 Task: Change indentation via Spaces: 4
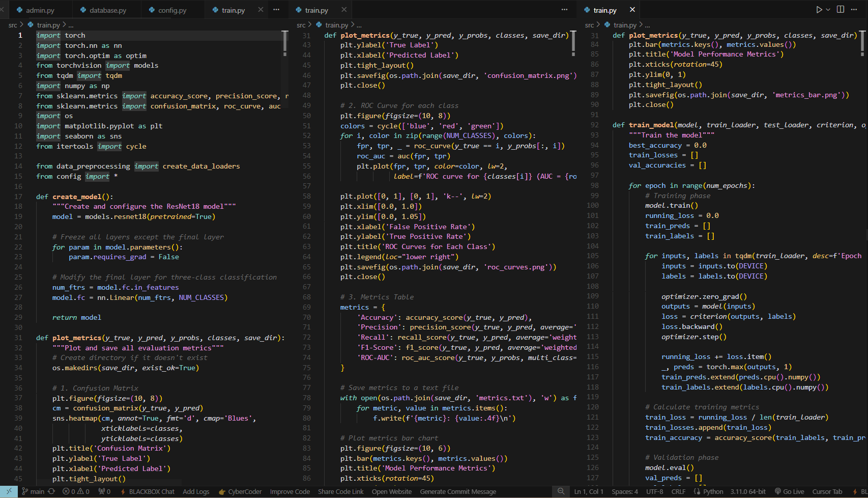coord(624,491)
